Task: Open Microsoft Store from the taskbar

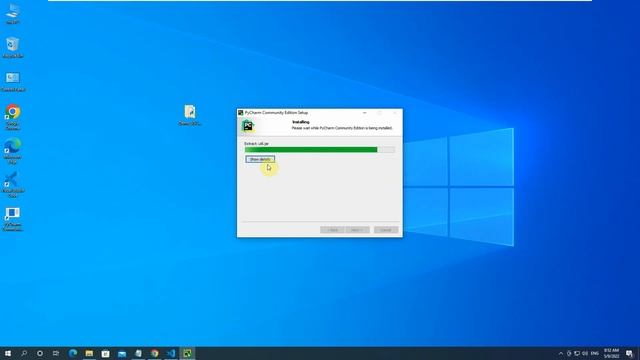Action: click(x=105, y=353)
